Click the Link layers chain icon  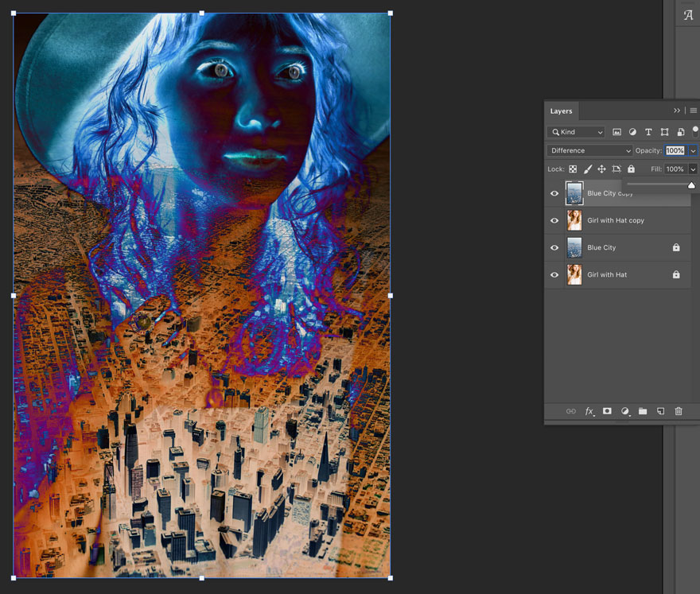571,411
